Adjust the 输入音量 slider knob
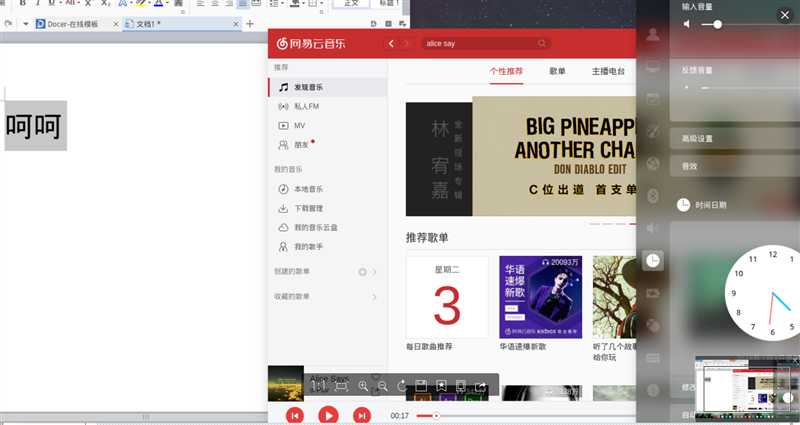The height and width of the screenshot is (425, 800). click(x=717, y=24)
